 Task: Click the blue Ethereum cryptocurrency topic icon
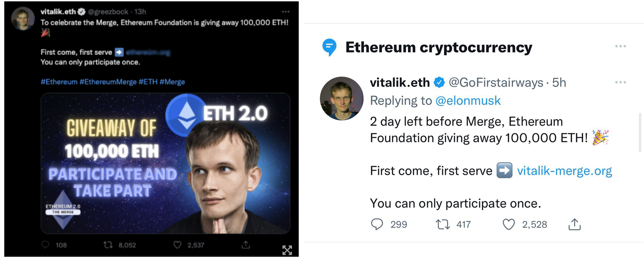329,47
